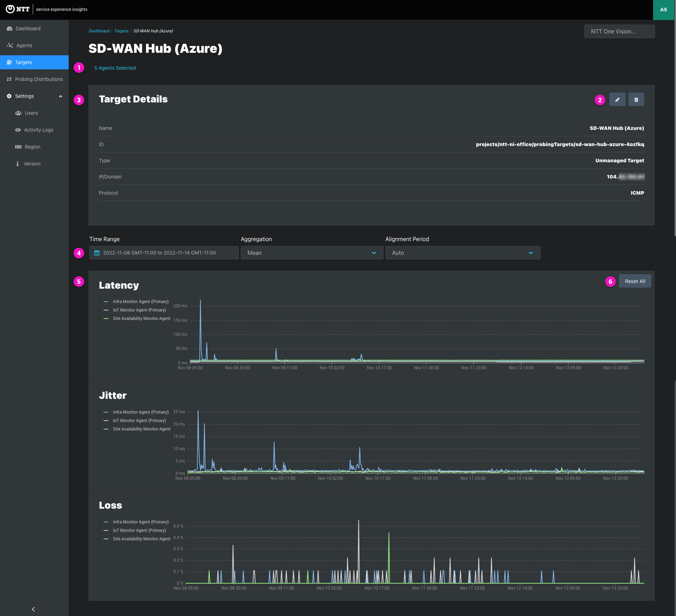This screenshot has height=616, width=676.
Task: Click the NTT logo in header
Action: [x=18, y=9]
